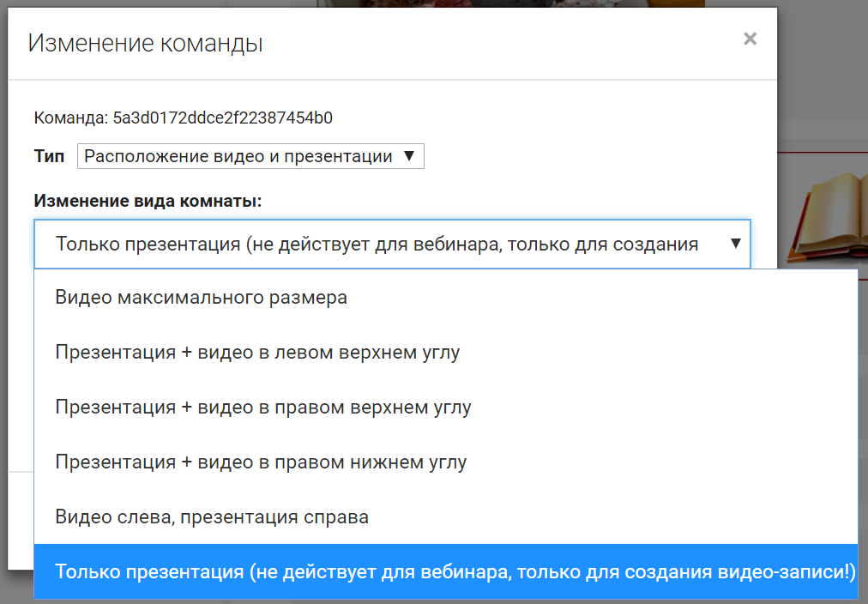Viewport: 868px width, 604px height.
Task: Click the arrow on the Тип selector
Action: pyautogui.click(x=409, y=156)
